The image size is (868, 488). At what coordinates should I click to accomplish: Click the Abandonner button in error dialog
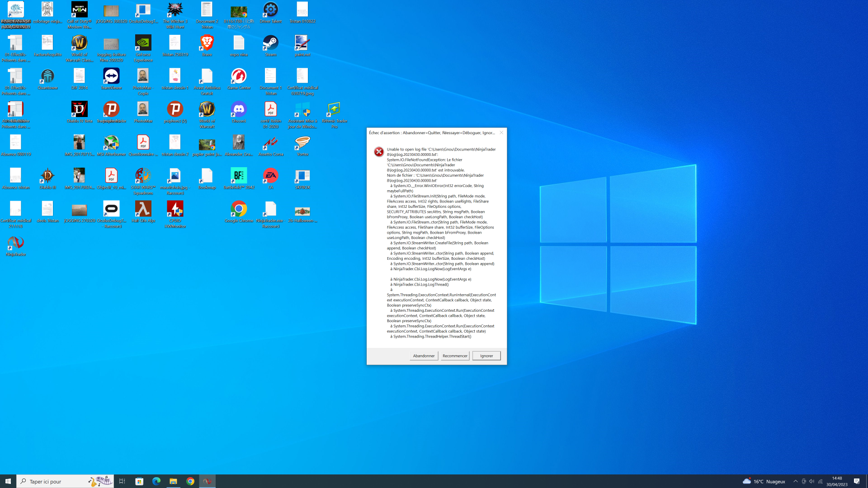pyautogui.click(x=424, y=356)
